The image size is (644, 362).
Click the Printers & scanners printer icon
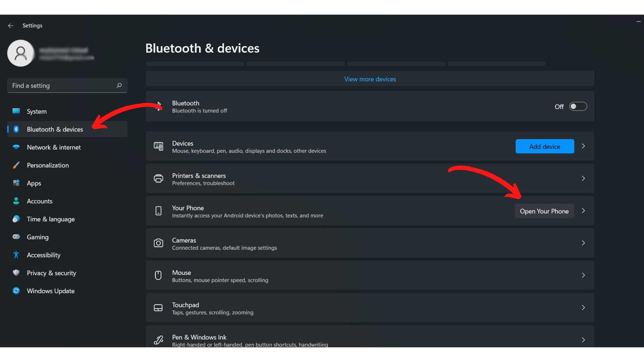coord(158,179)
